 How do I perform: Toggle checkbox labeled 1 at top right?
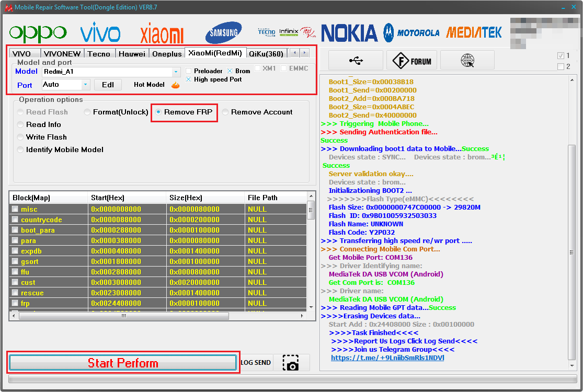point(561,56)
